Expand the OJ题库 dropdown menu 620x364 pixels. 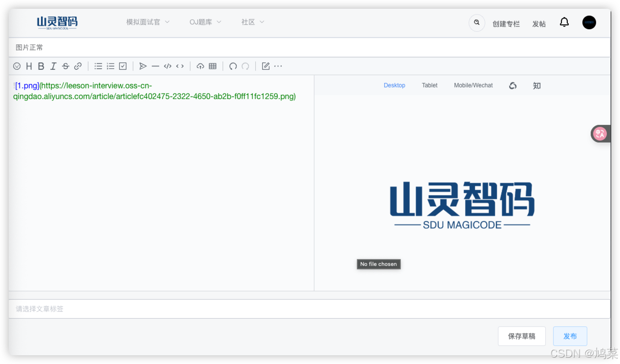206,22
